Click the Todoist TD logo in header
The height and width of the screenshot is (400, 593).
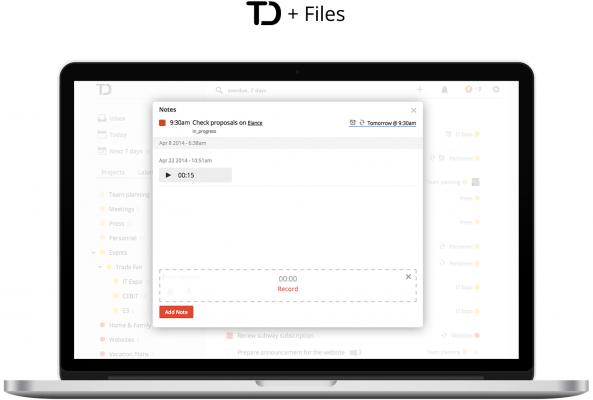[104, 90]
